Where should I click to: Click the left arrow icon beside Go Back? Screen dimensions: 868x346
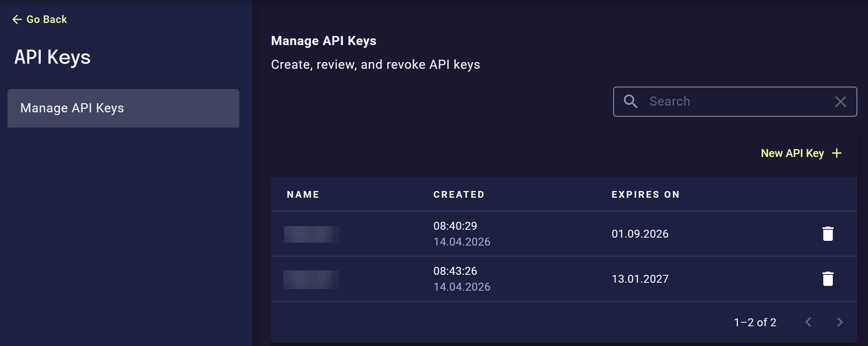(x=17, y=19)
